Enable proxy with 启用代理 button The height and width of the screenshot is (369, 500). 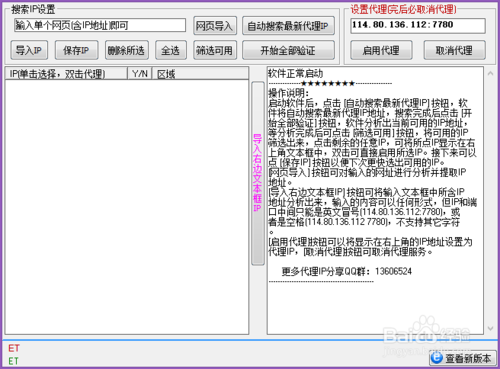[381, 50]
